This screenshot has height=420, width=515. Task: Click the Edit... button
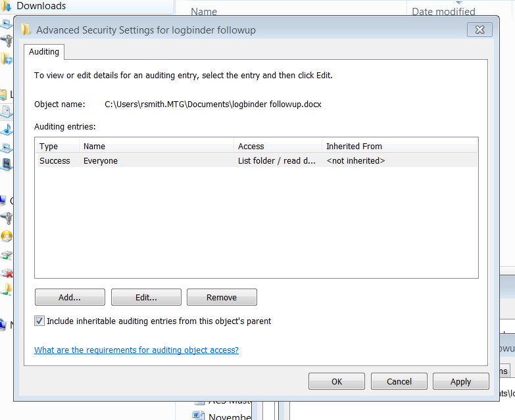coord(146,297)
